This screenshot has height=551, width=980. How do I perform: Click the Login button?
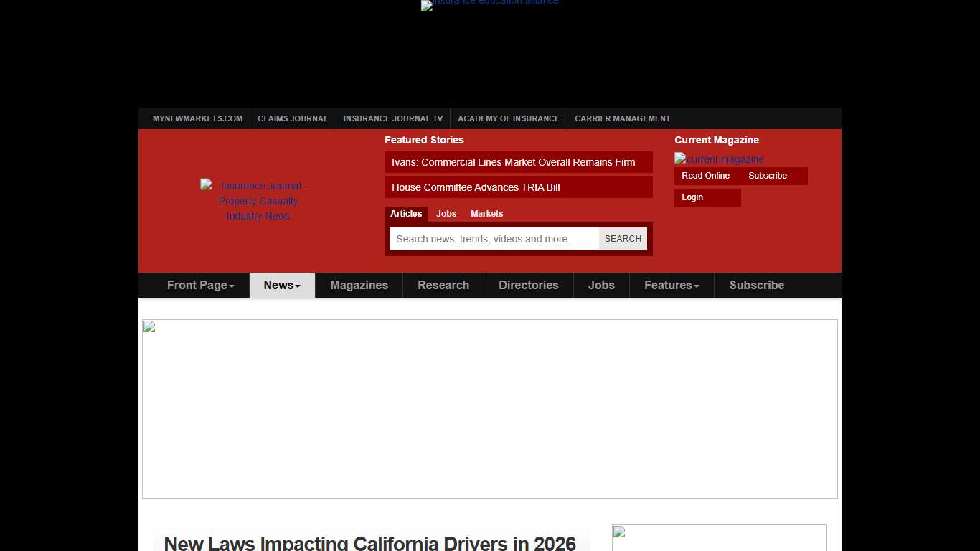click(x=692, y=197)
